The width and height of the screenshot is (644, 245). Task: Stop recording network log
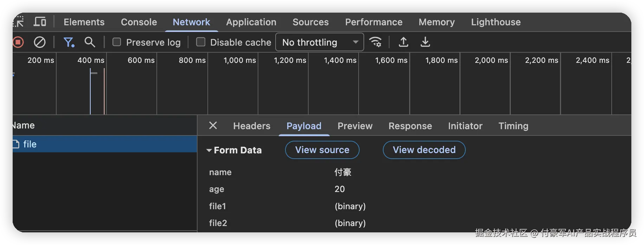[18, 42]
